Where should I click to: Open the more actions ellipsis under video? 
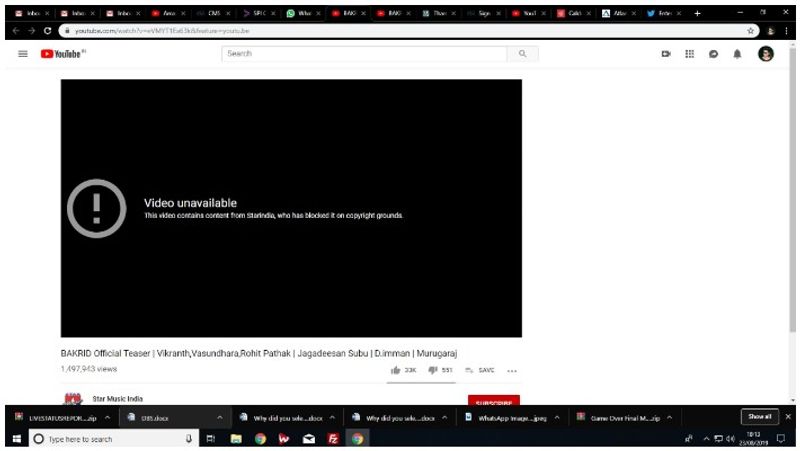[512, 370]
